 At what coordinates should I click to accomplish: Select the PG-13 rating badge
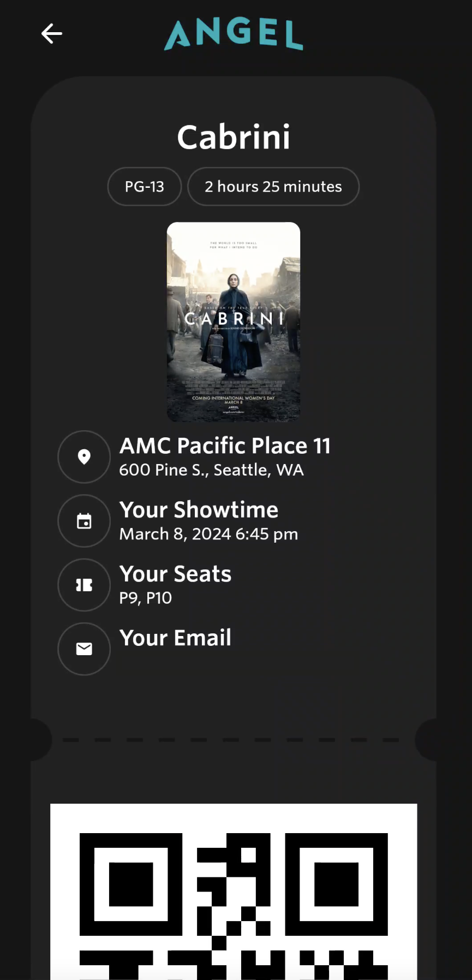pos(145,187)
